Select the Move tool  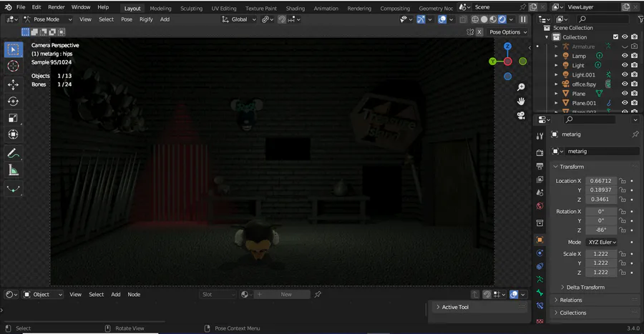pos(13,84)
